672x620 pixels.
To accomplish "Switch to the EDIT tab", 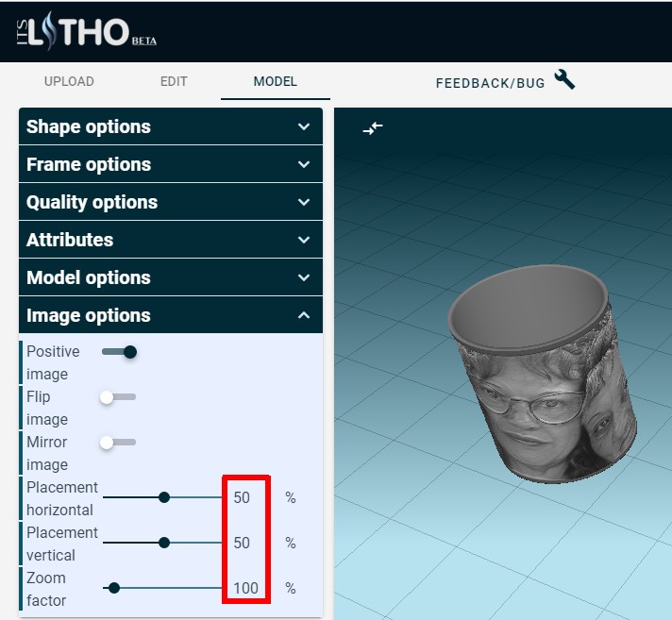I will coord(174,81).
